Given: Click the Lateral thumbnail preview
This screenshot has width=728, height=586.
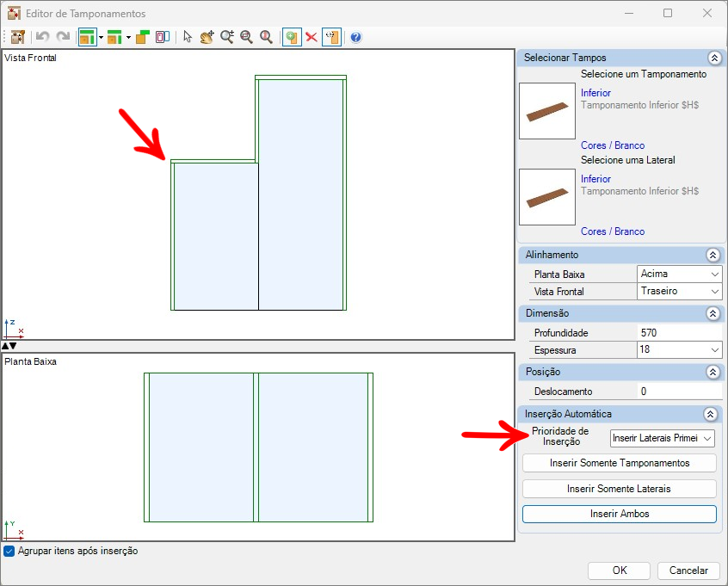Looking at the screenshot, I should click(547, 197).
